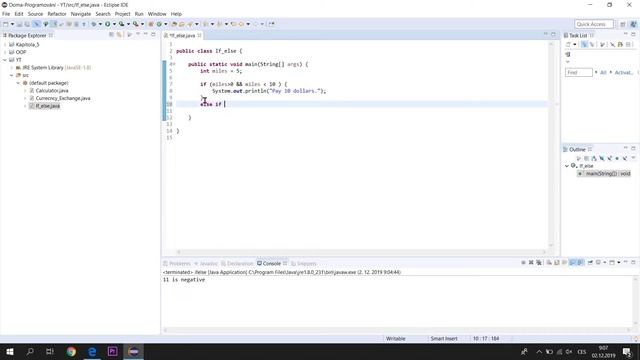
Task: Click the Open Perspective icon
Action: click(x=623, y=24)
